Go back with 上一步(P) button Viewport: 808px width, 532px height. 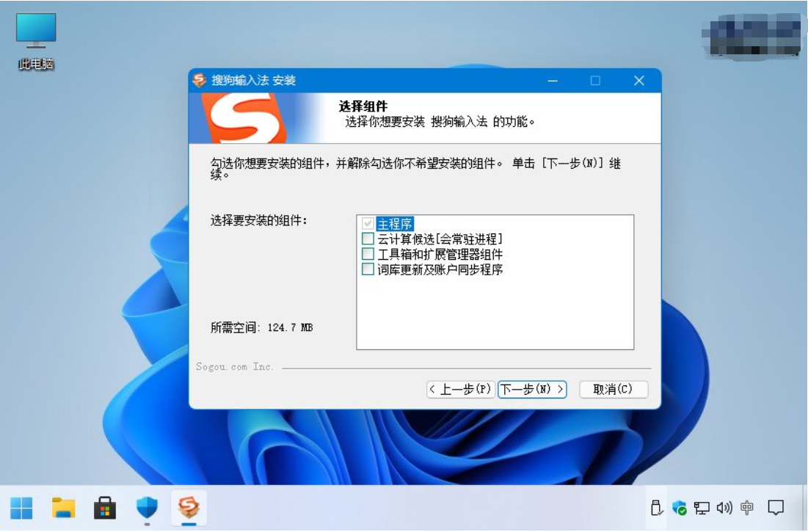[461, 389]
